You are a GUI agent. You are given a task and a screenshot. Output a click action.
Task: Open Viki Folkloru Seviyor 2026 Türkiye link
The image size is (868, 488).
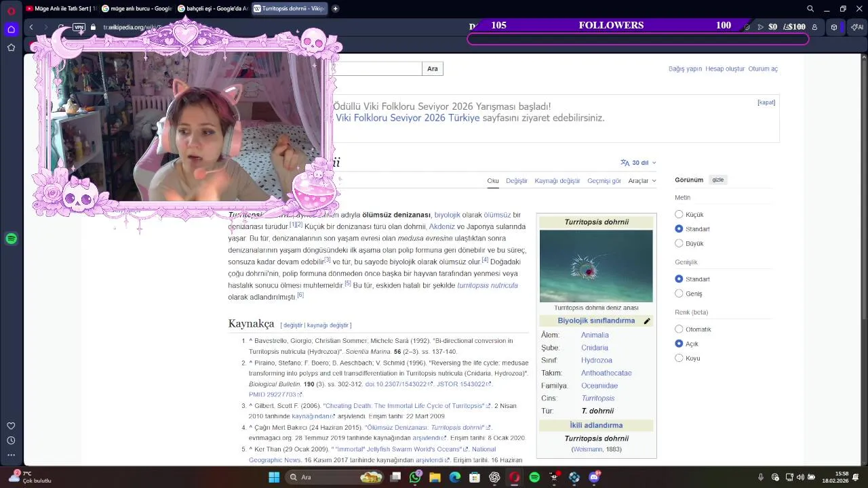[x=408, y=118]
